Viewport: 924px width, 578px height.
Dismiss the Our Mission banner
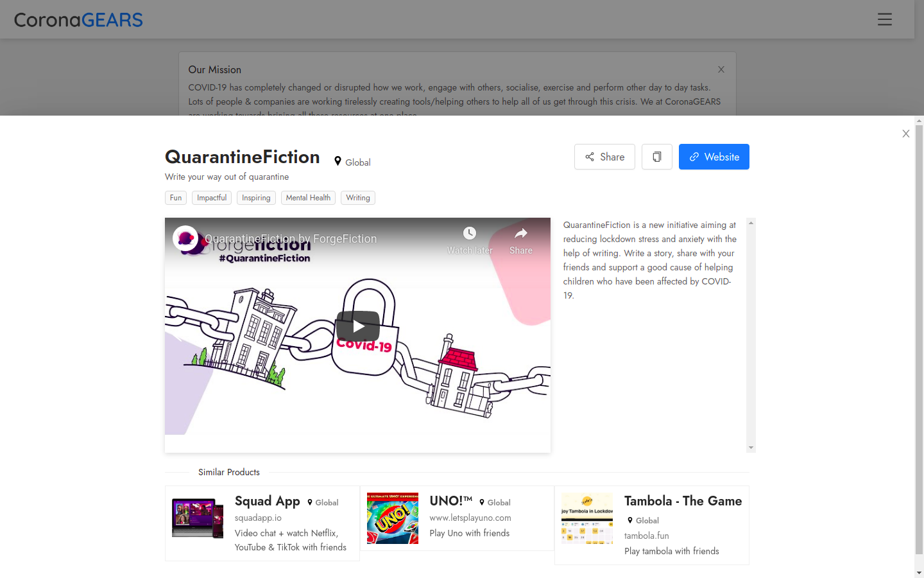coord(721,69)
